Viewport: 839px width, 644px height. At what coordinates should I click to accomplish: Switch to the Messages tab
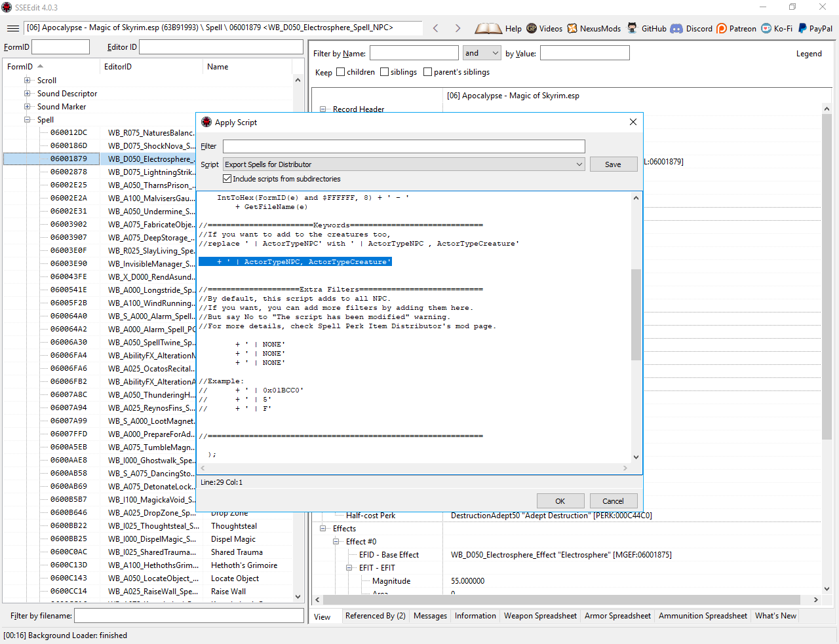pos(430,616)
